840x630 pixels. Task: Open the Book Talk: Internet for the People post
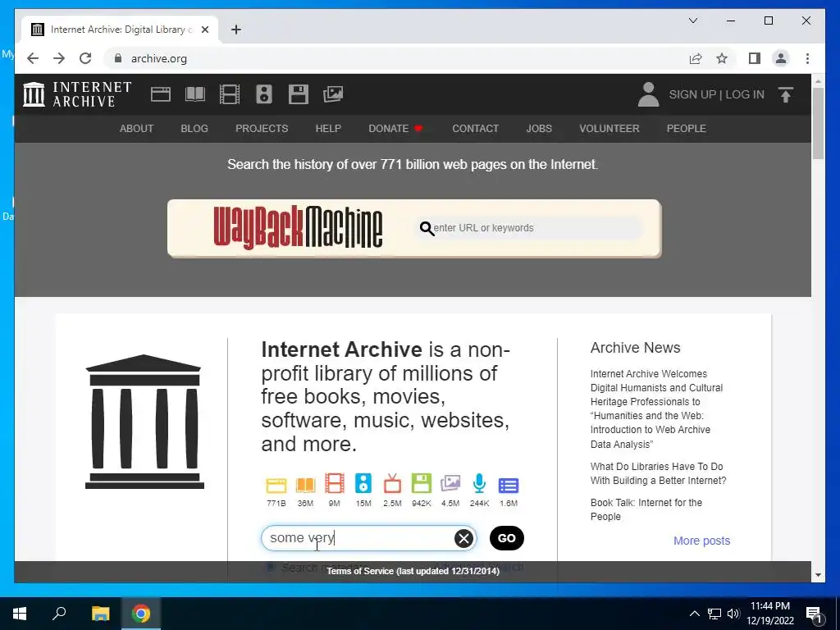click(x=646, y=509)
